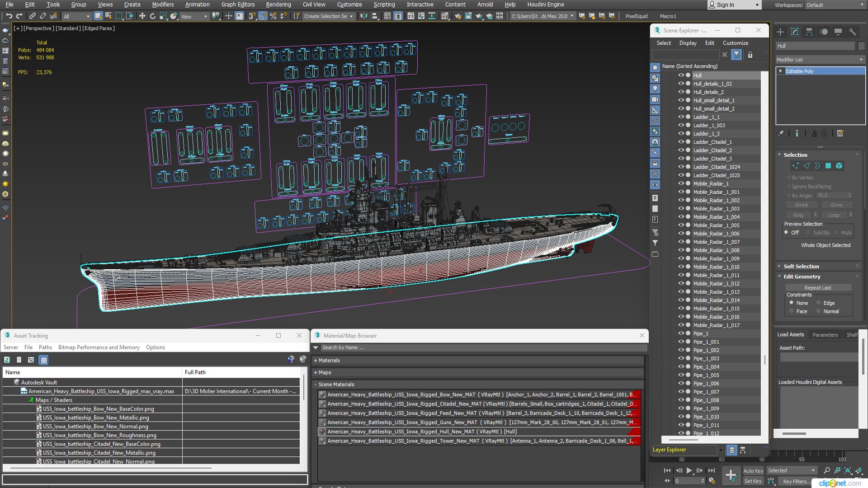This screenshot has height=488, width=868.
Task: Switch to Utilities wrench panel
Action: [853, 32]
